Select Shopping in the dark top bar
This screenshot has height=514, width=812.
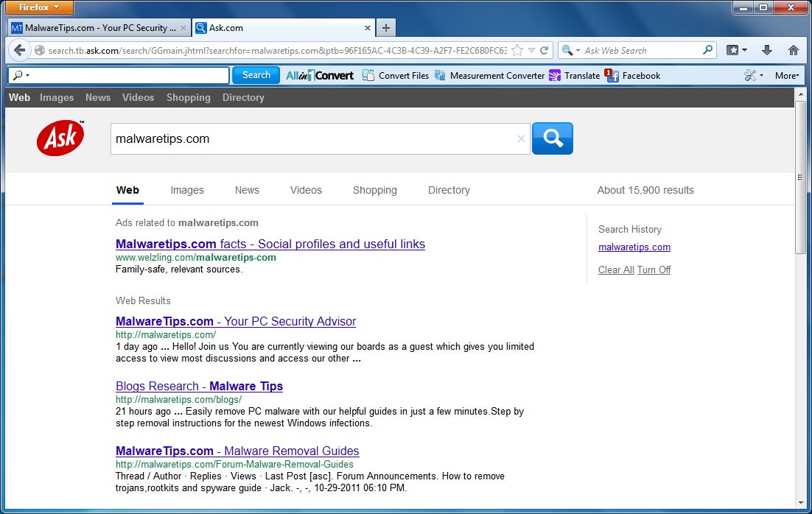pyautogui.click(x=189, y=97)
